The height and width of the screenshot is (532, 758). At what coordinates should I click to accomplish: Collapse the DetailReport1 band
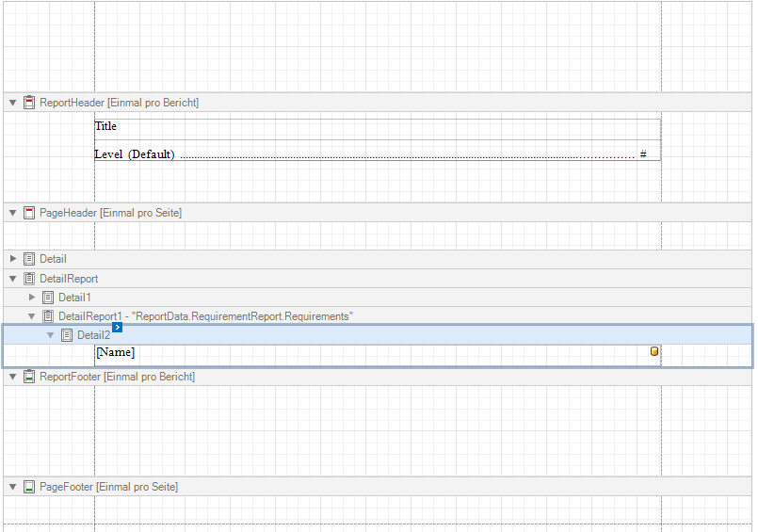[32, 316]
